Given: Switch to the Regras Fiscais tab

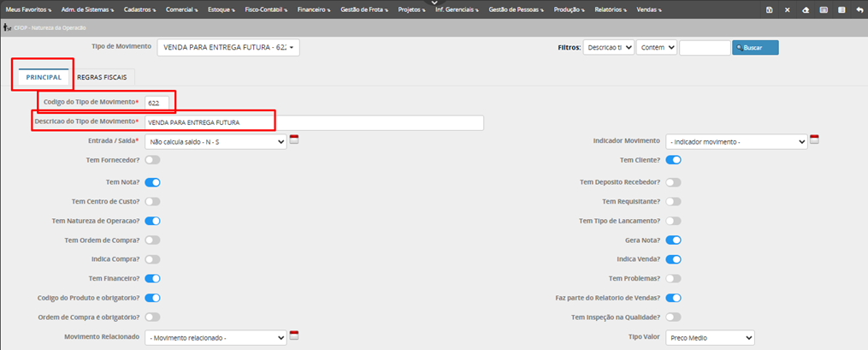Looking at the screenshot, I should tap(102, 77).
